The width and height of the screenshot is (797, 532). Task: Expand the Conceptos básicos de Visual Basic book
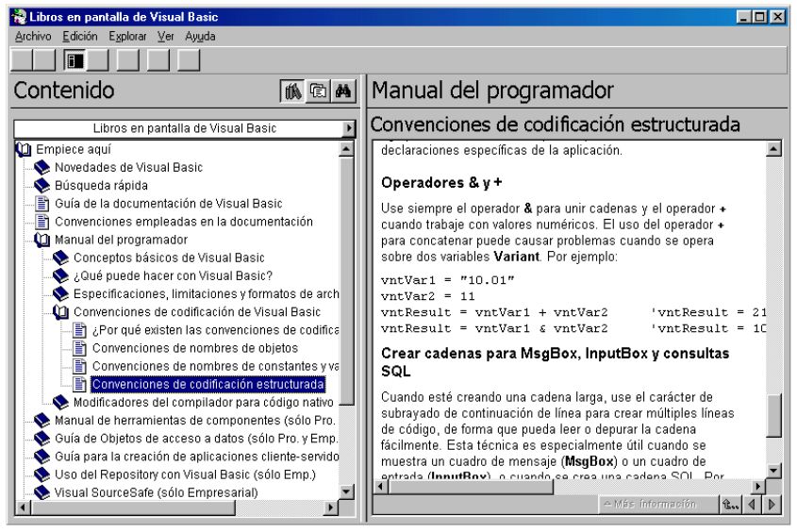click(60, 258)
